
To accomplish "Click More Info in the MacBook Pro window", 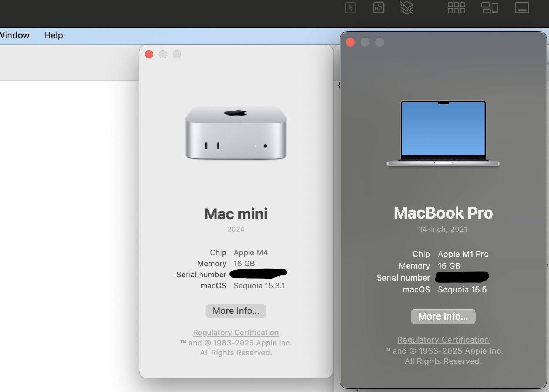I will tap(443, 316).
